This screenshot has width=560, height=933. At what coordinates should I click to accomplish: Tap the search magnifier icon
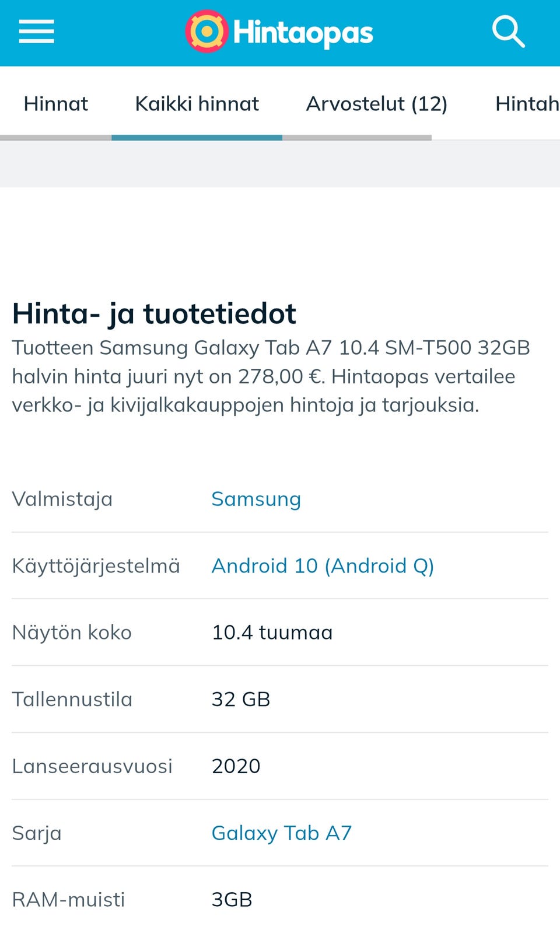pyautogui.click(x=508, y=32)
